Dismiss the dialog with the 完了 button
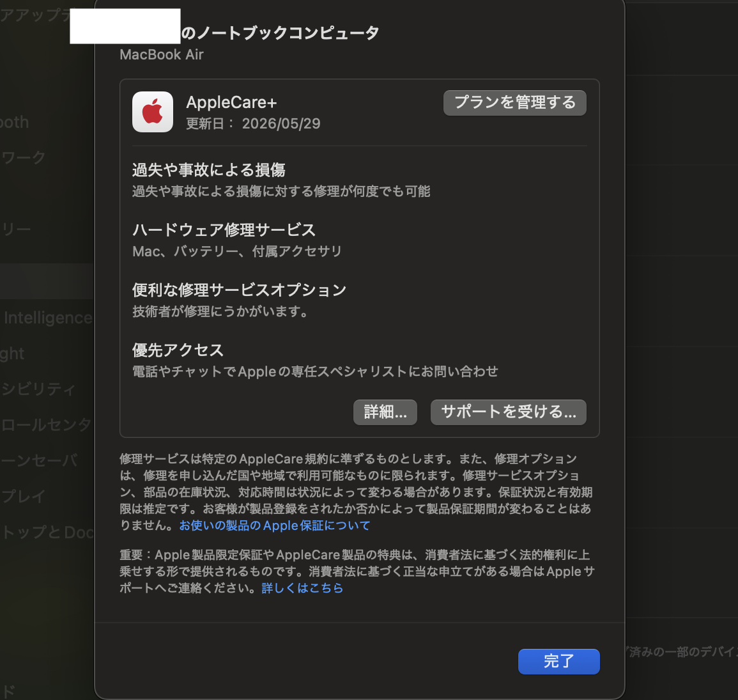Screen dimensions: 738x700 click(x=558, y=661)
